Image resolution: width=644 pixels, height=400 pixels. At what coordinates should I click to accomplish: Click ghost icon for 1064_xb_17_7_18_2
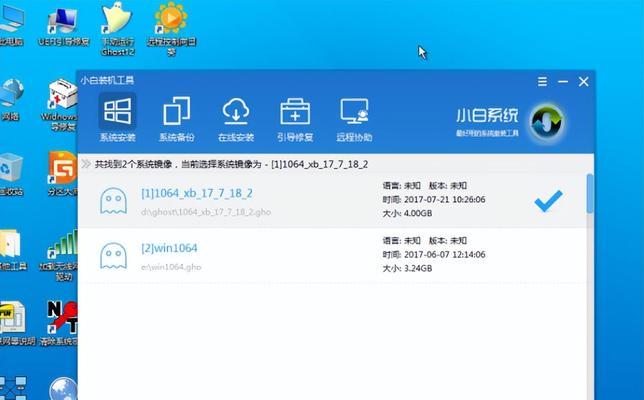[x=113, y=201]
